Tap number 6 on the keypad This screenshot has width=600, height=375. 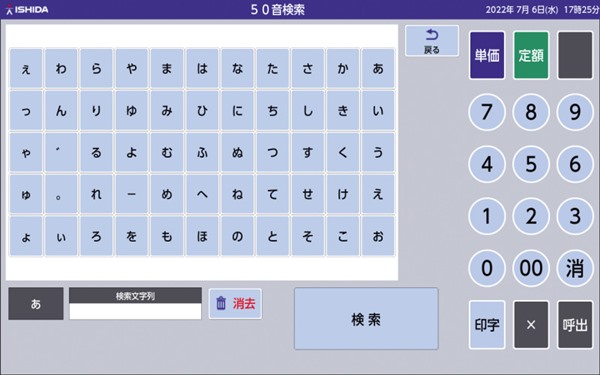(x=575, y=164)
